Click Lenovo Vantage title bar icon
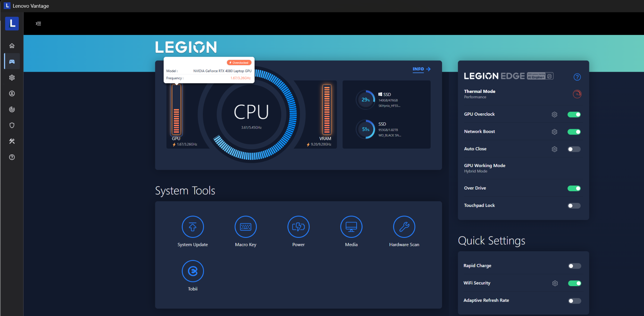Screen dimensions: 644x316 tap(7, 6)
